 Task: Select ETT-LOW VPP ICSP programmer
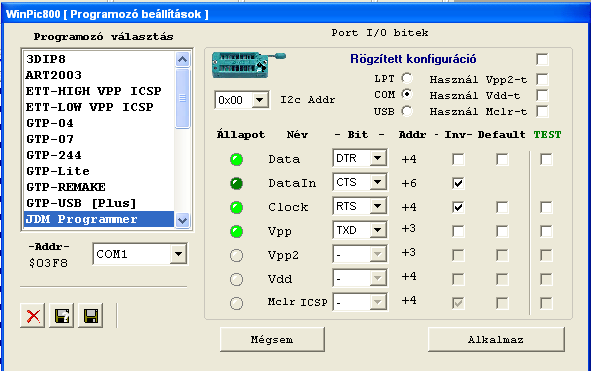coord(99,107)
